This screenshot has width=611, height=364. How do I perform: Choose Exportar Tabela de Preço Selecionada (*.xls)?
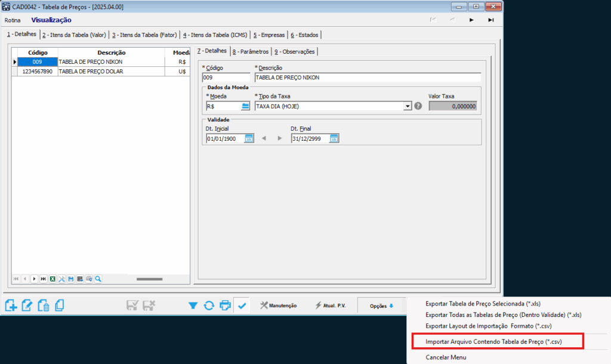coord(483,304)
